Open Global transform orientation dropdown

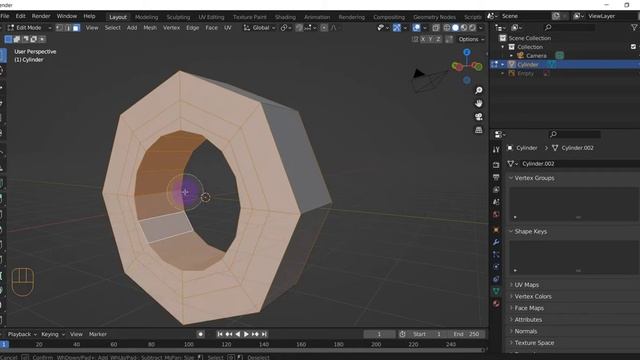click(x=260, y=28)
